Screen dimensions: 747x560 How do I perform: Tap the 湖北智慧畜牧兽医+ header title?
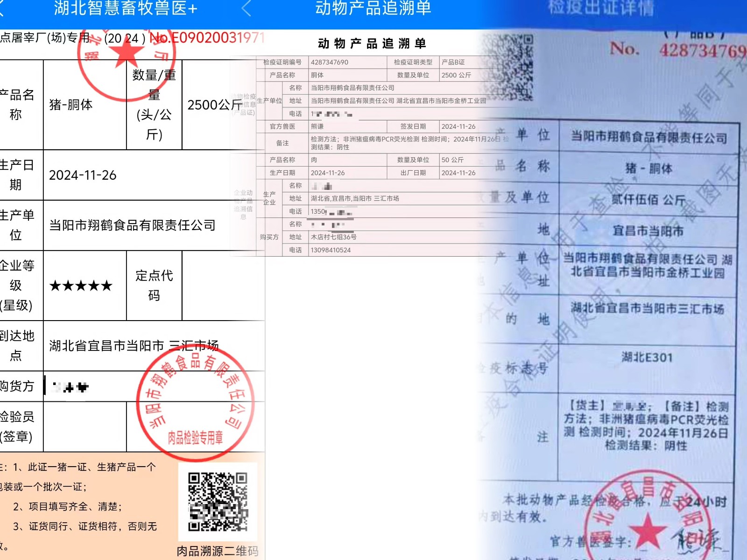click(126, 8)
